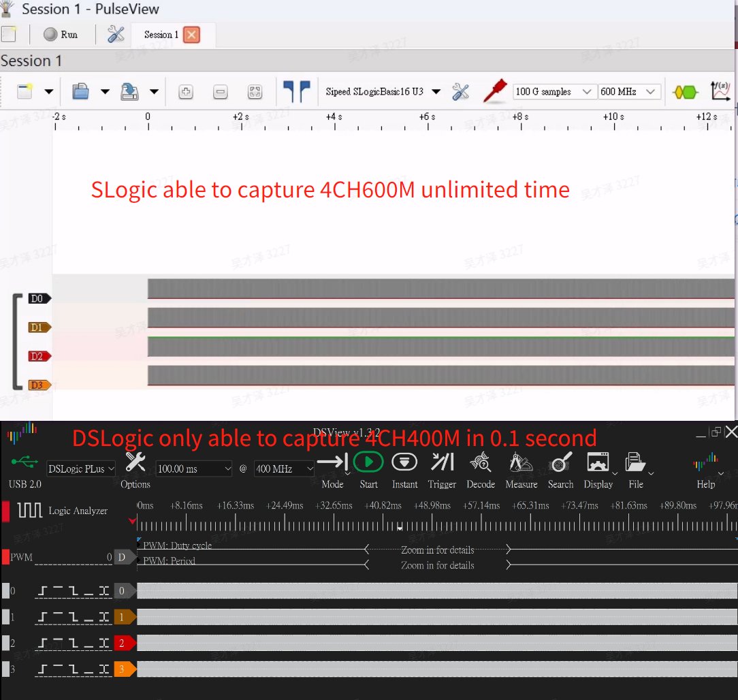Screen dimensions: 738x700
Task: Open the 100 G samples dropdown
Action: click(x=554, y=91)
